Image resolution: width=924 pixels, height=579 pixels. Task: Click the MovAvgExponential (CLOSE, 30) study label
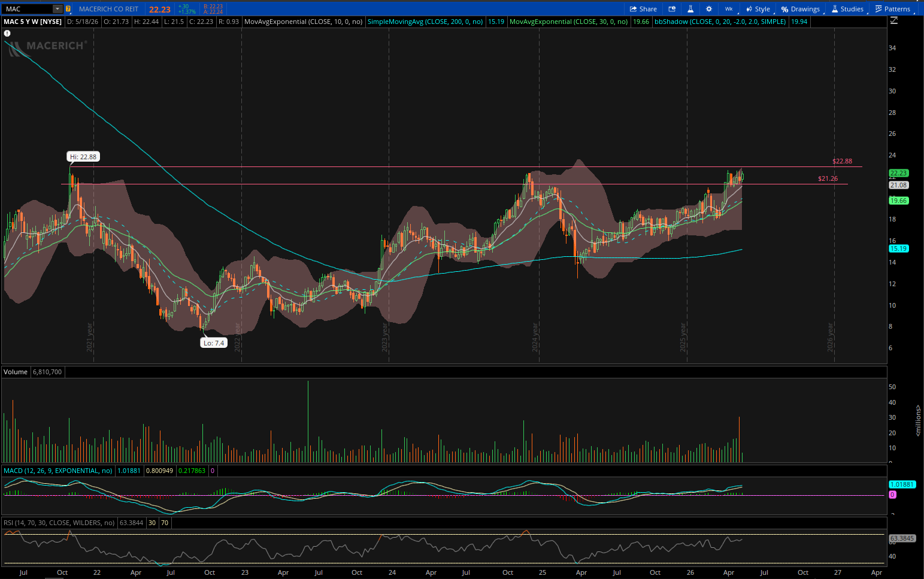tap(569, 22)
